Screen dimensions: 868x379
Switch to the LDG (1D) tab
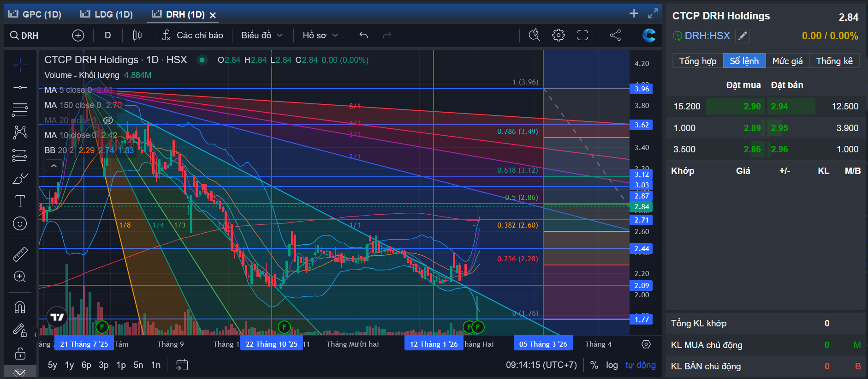click(x=107, y=14)
